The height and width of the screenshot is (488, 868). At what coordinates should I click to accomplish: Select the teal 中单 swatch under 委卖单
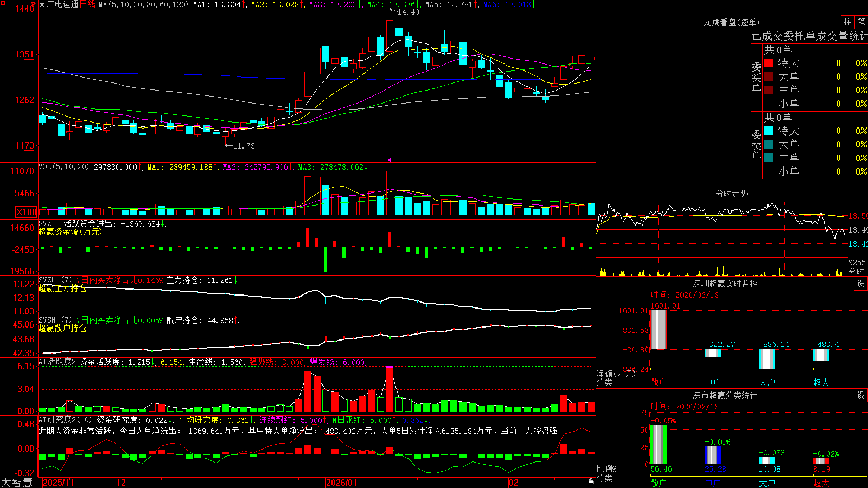click(x=768, y=158)
